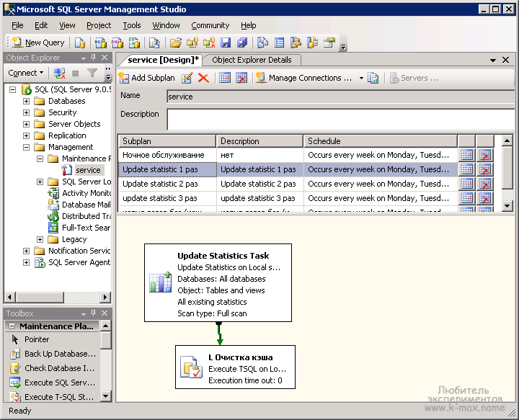Click the Filter funnel icon in Object Explorer

click(x=92, y=73)
